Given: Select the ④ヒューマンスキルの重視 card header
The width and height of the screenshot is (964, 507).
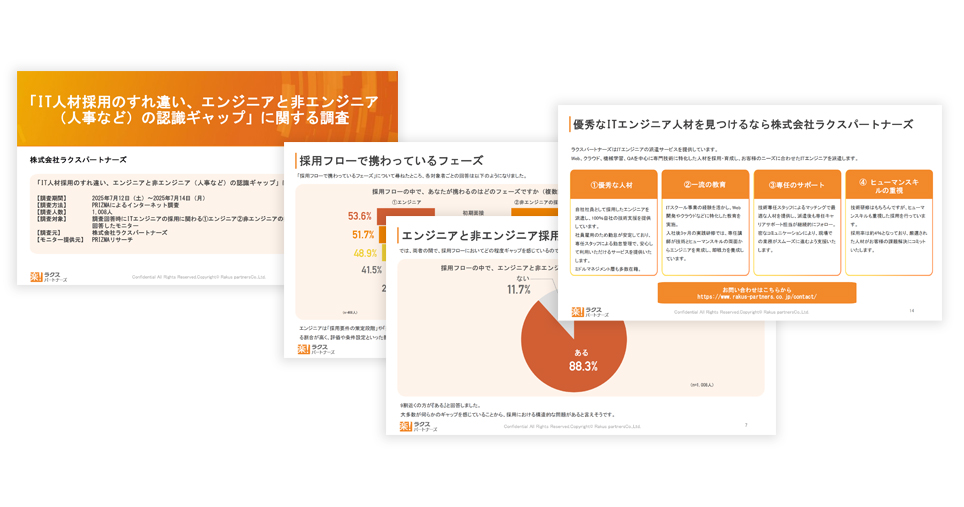Looking at the screenshot, I should (889, 184).
